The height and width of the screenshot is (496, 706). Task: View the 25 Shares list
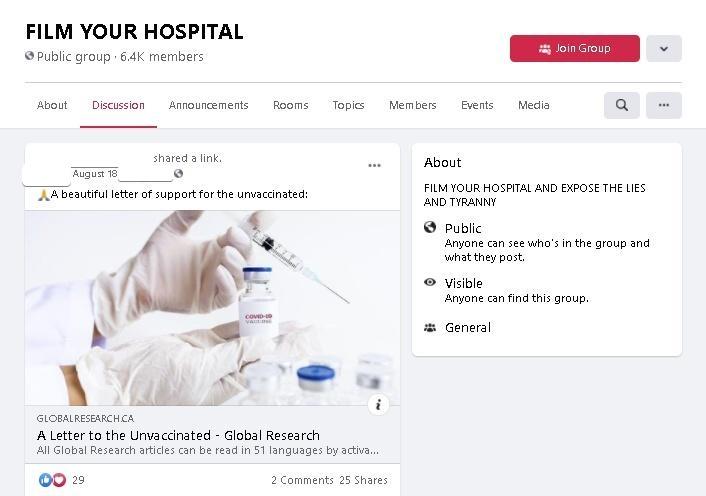click(x=363, y=480)
